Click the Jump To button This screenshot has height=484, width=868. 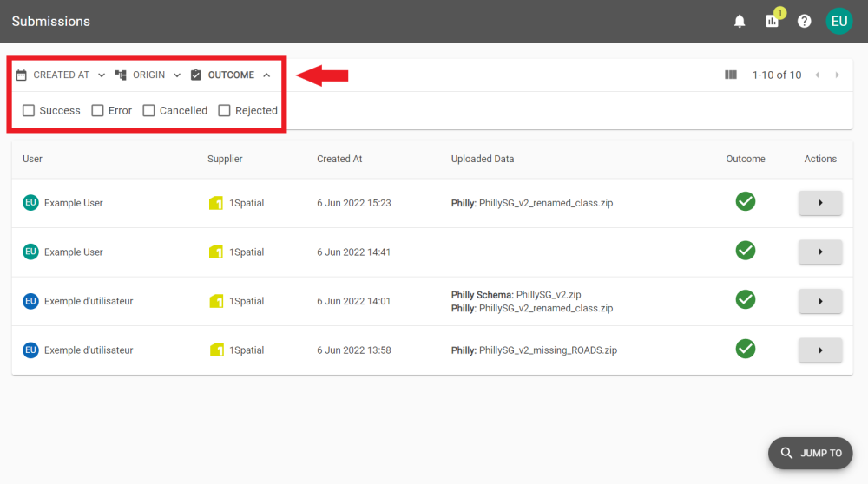811,453
